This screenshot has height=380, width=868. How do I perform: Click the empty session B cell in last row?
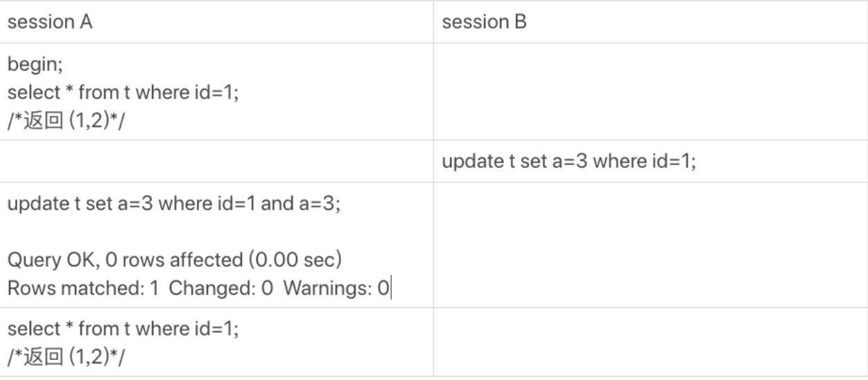pos(650,343)
